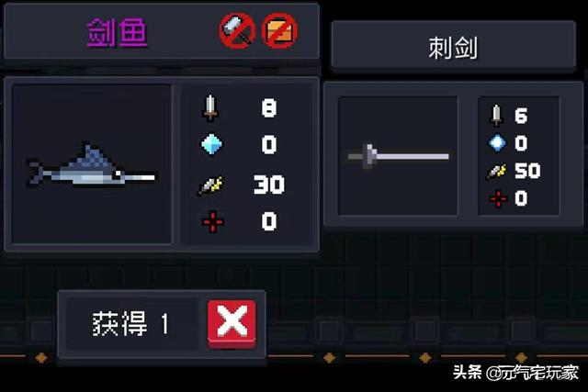Click the 获得 1 obtain button

[x=131, y=324]
